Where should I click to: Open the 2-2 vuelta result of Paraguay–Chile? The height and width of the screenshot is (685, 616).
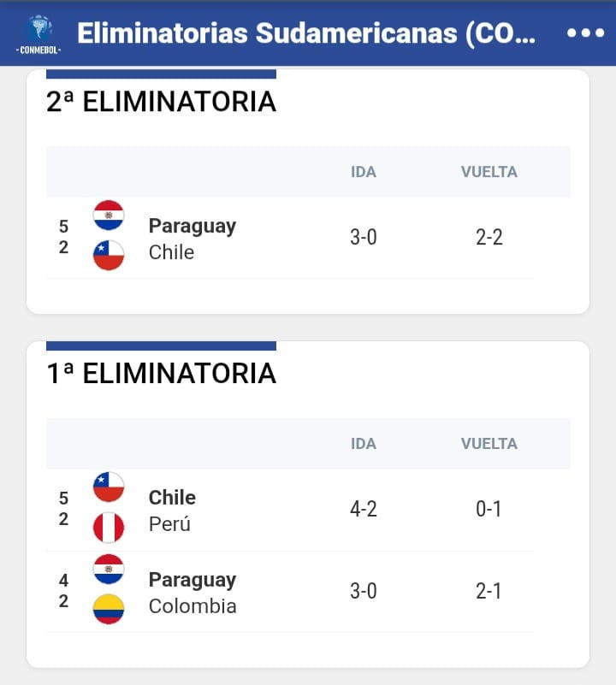[x=489, y=238]
